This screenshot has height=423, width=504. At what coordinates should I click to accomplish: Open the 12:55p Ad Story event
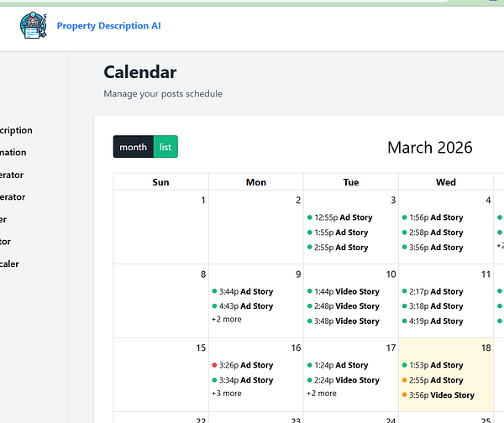tap(339, 217)
